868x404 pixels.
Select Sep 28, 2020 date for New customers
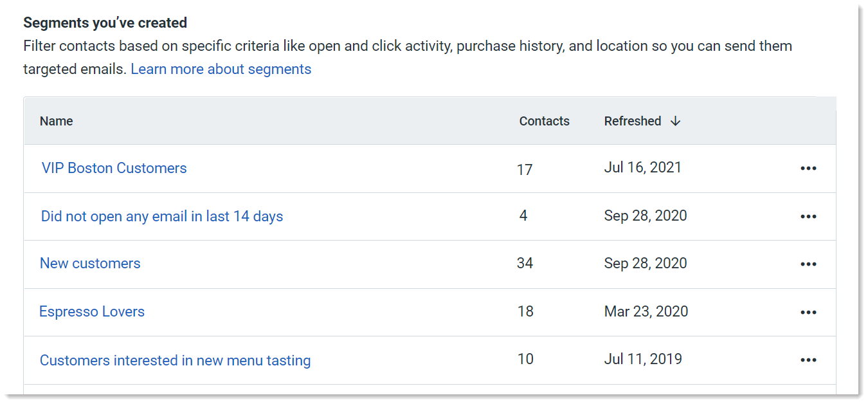646,263
